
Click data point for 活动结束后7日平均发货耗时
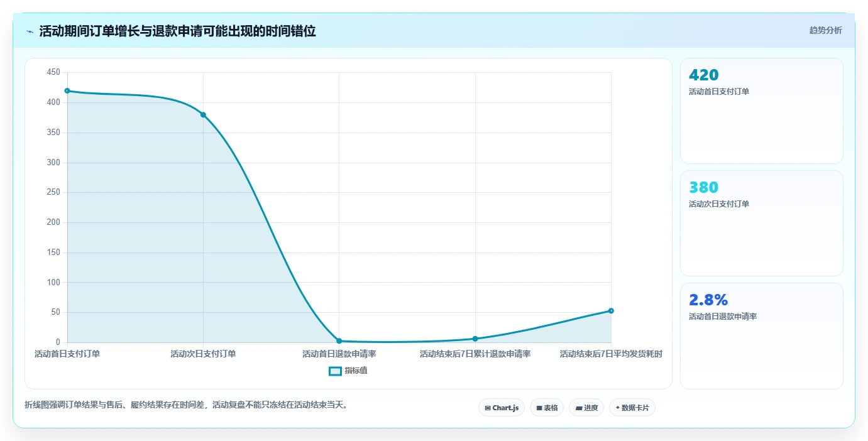[x=611, y=311]
